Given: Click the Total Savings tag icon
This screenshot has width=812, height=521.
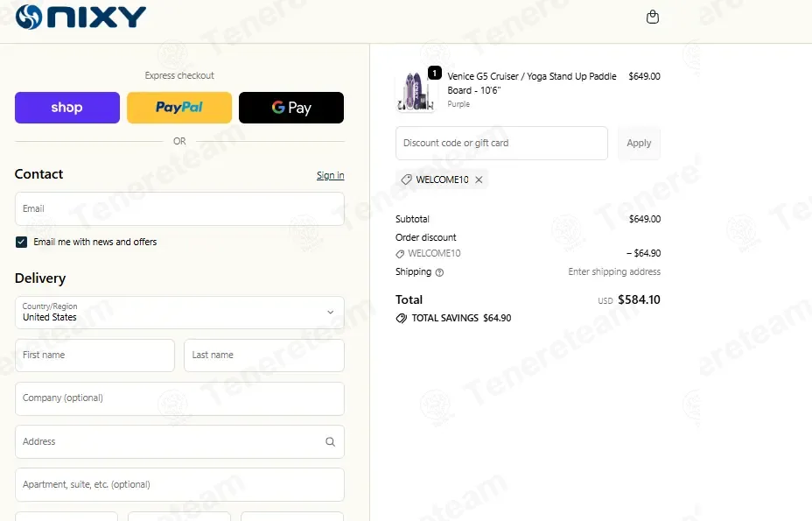Looking at the screenshot, I should (x=402, y=319).
